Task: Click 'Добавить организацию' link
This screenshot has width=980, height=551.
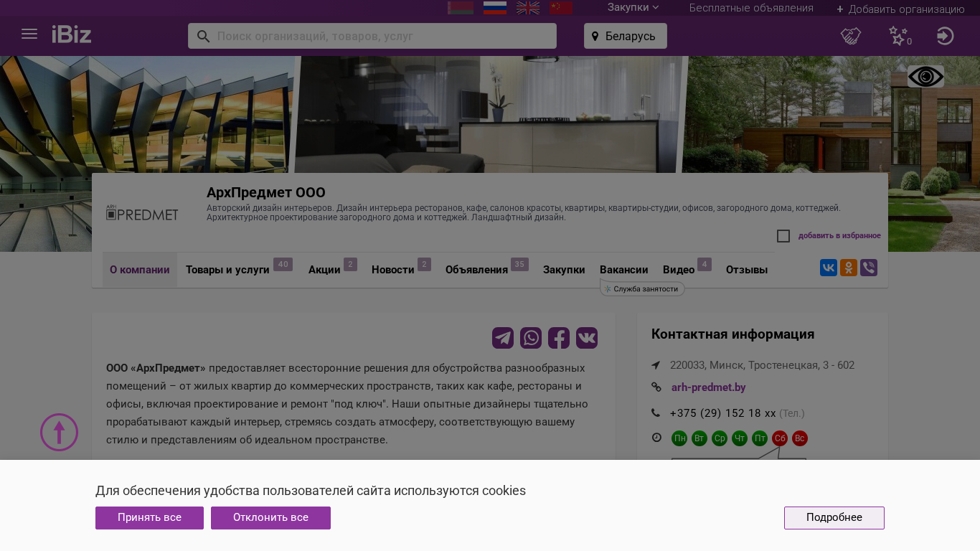Action: click(900, 9)
